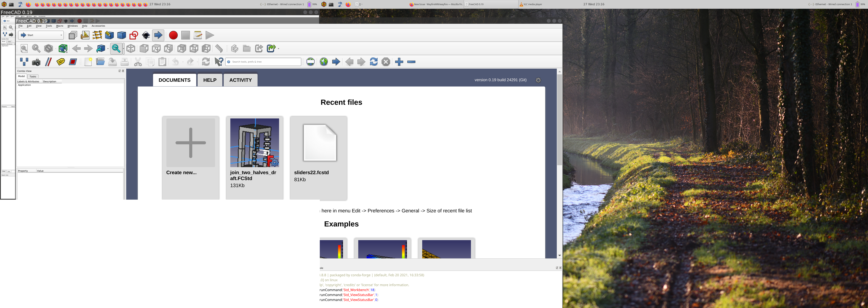
Task: Click the blue refresh icon in browser toolbar
Action: coord(374,62)
